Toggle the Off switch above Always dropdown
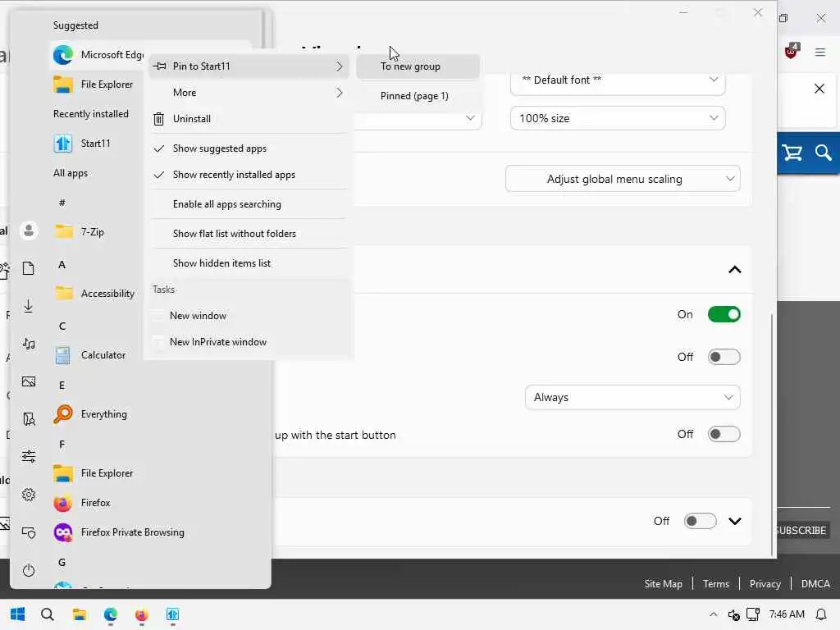This screenshot has height=630, width=840. click(x=724, y=357)
